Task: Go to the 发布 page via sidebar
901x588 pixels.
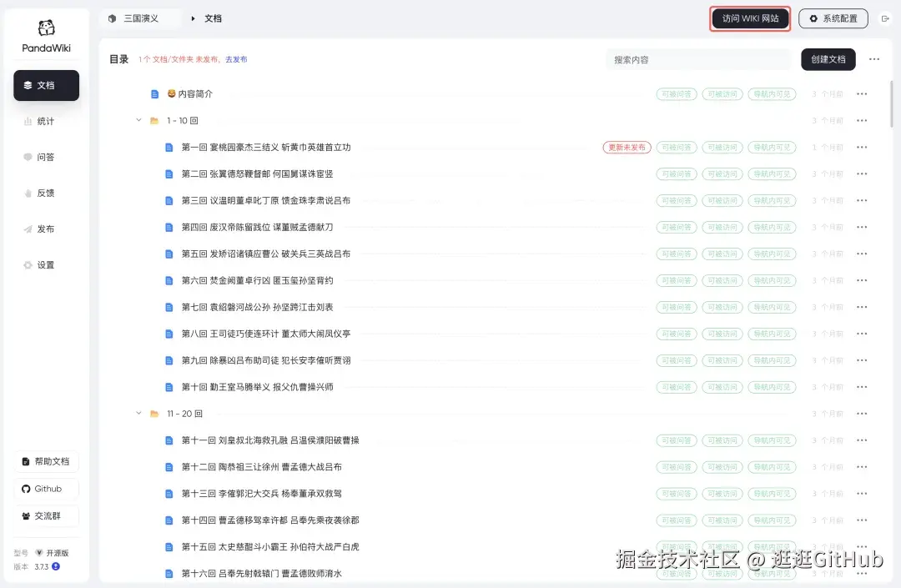Action: tap(46, 229)
